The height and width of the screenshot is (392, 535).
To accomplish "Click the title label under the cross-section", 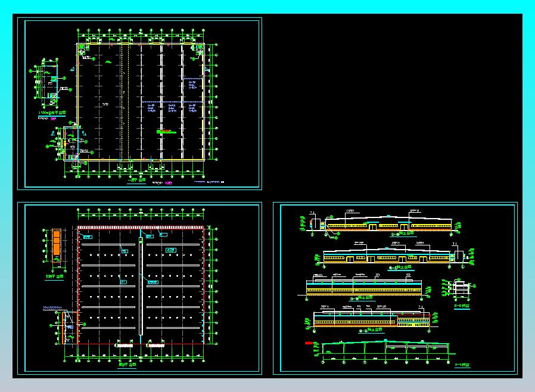I will coord(462,365).
